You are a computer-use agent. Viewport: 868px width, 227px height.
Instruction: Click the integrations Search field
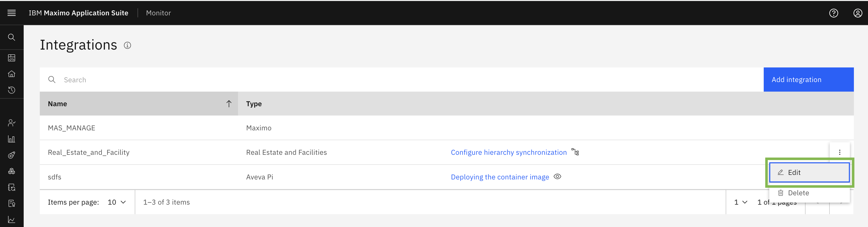click(x=401, y=80)
